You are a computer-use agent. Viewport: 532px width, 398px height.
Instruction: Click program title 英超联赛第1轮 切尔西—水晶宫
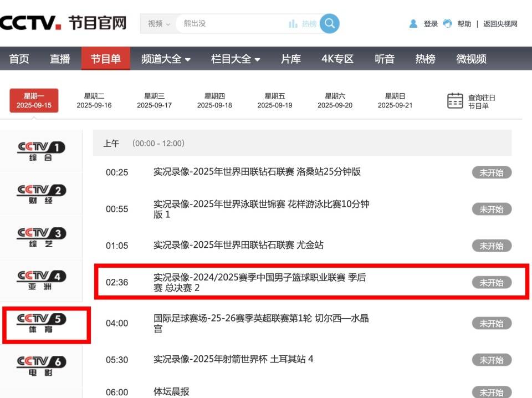[261, 323]
